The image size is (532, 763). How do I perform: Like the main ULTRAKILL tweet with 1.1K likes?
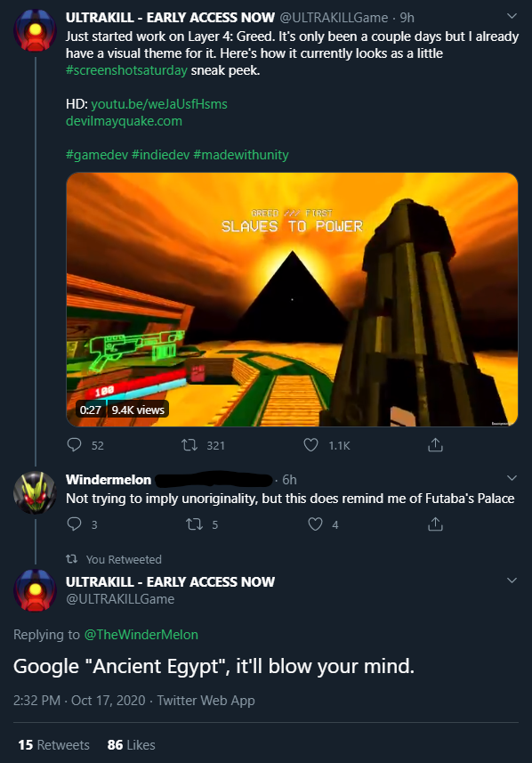310,445
